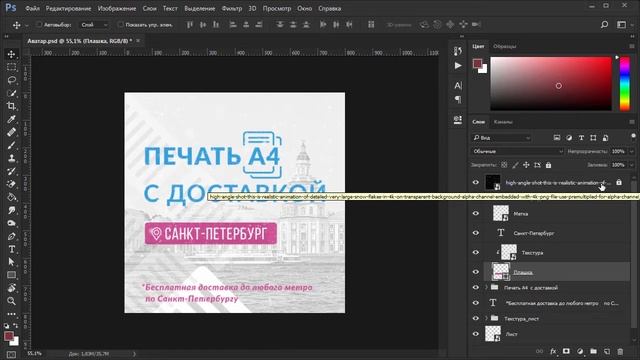640x360 pixels.
Task: Select the Rectangle shape tool
Action: [11, 275]
